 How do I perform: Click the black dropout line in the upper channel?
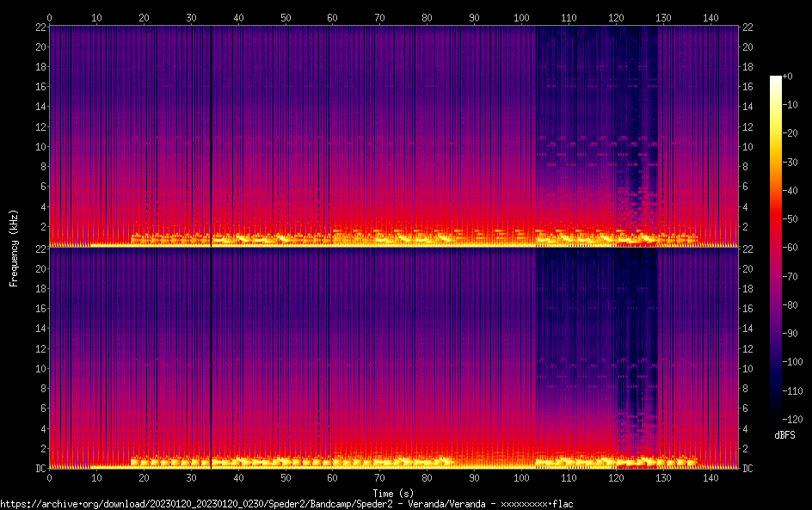211,129
